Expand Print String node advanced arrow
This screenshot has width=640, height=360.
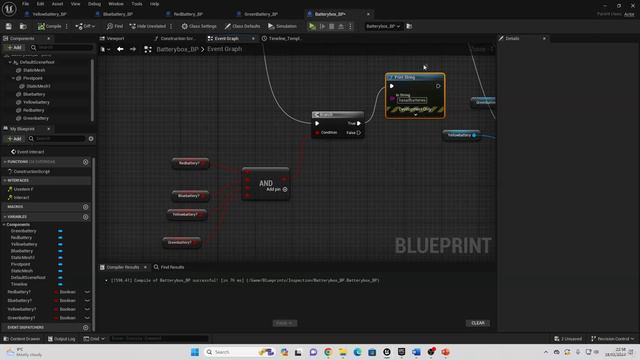[x=416, y=115]
